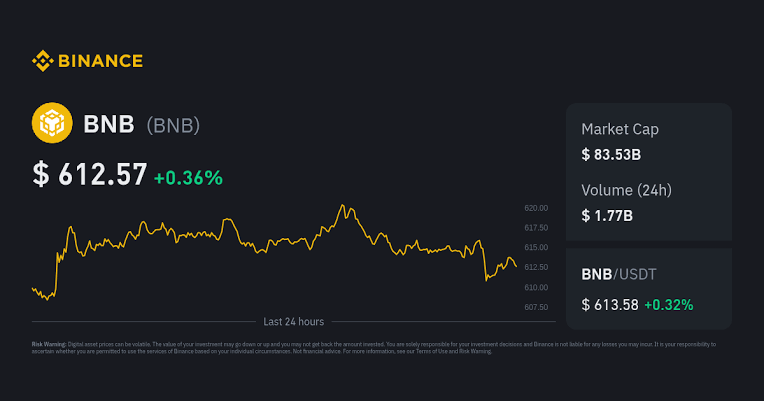
Task: Click the green +0.36% change indicator
Action: (x=188, y=178)
